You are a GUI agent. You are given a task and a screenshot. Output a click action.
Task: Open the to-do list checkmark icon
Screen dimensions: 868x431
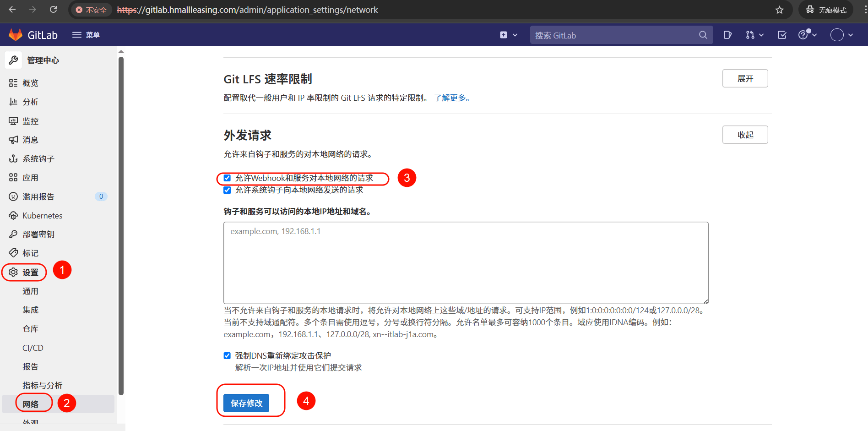(782, 35)
